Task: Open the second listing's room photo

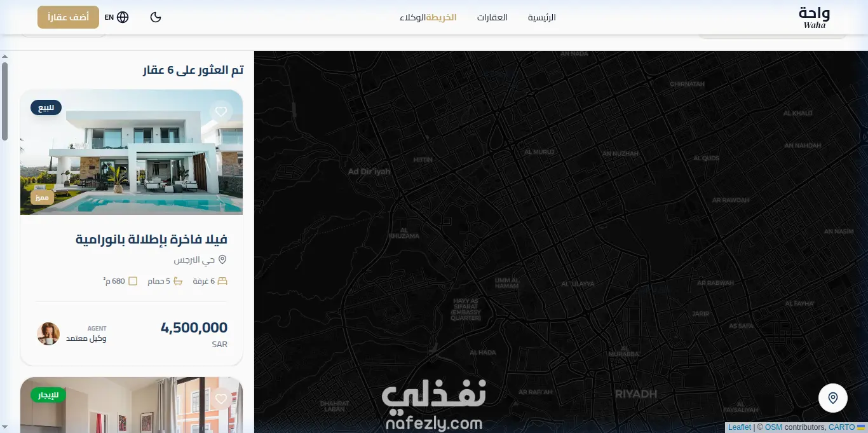Action: tap(132, 405)
